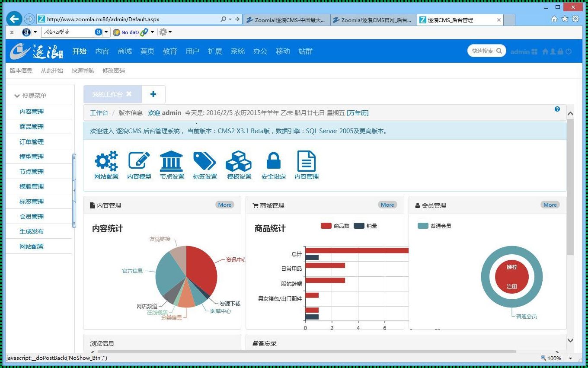Open 生成发布 in the sidebar

[x=32, y=231]
